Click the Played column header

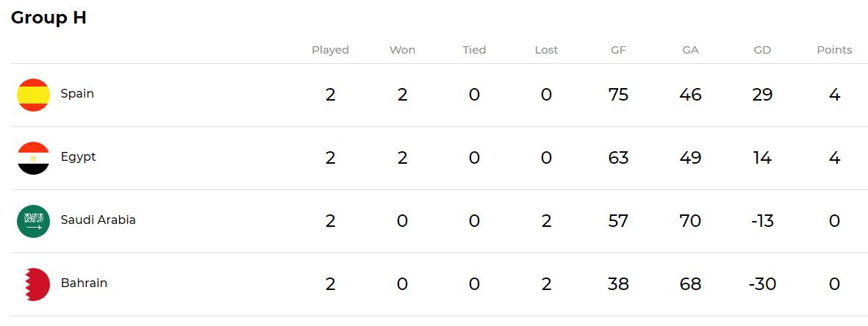click(x=330, y=50)
